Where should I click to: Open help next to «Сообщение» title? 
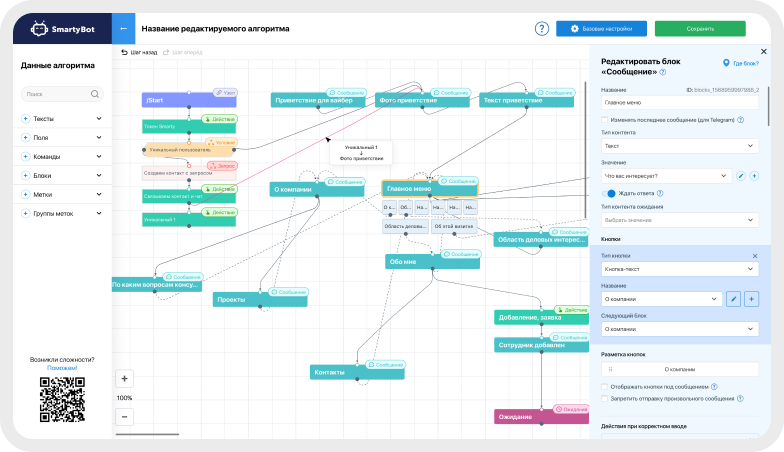(x=663, y=72)
